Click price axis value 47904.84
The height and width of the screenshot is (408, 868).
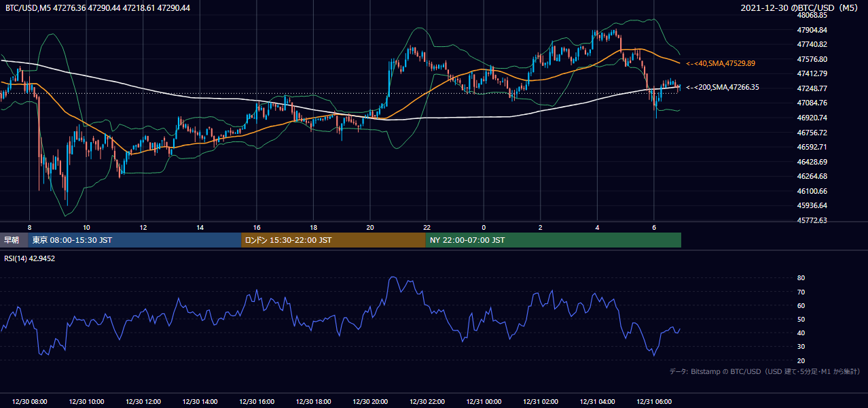(812, 30)
